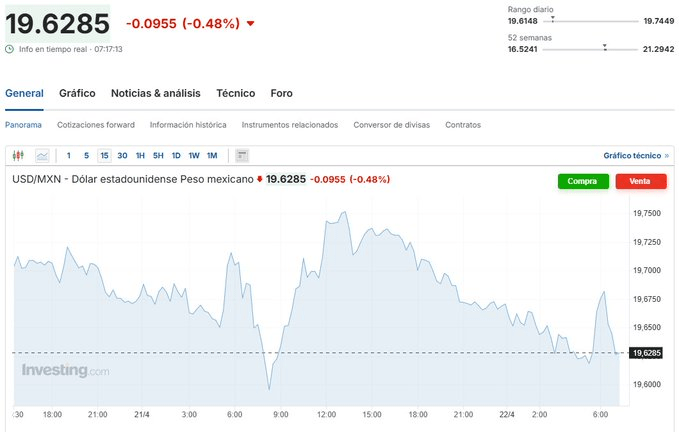Click the 52 semanas range slider marker
This screenshot has width=679, height=432.
[x=604, y=47]
